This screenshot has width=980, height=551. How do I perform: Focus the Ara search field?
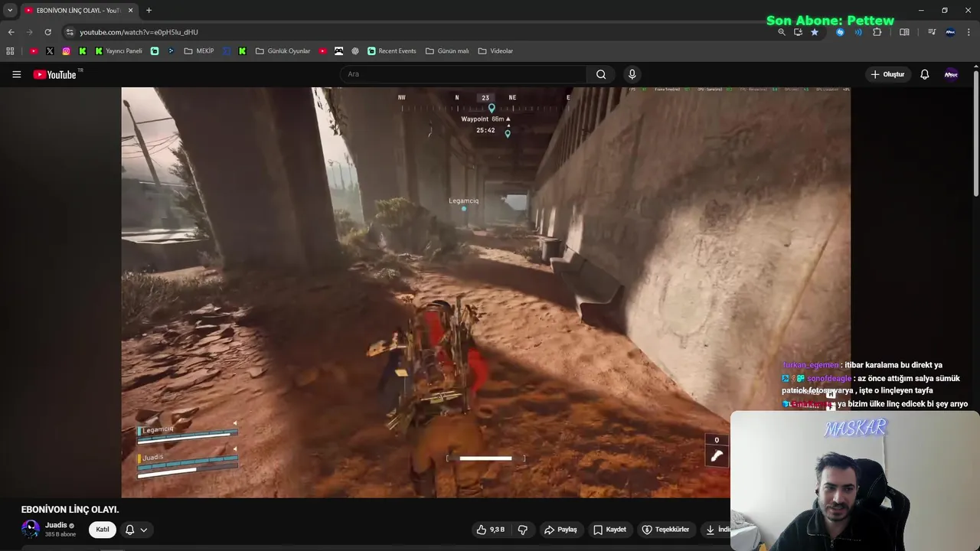[463, 74]
